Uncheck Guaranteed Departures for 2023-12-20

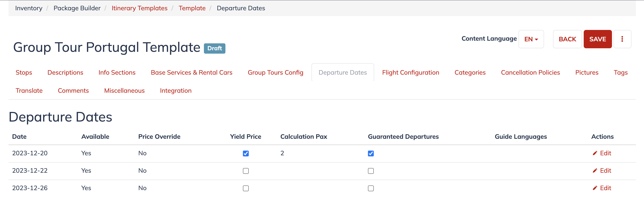coord(371,153)
